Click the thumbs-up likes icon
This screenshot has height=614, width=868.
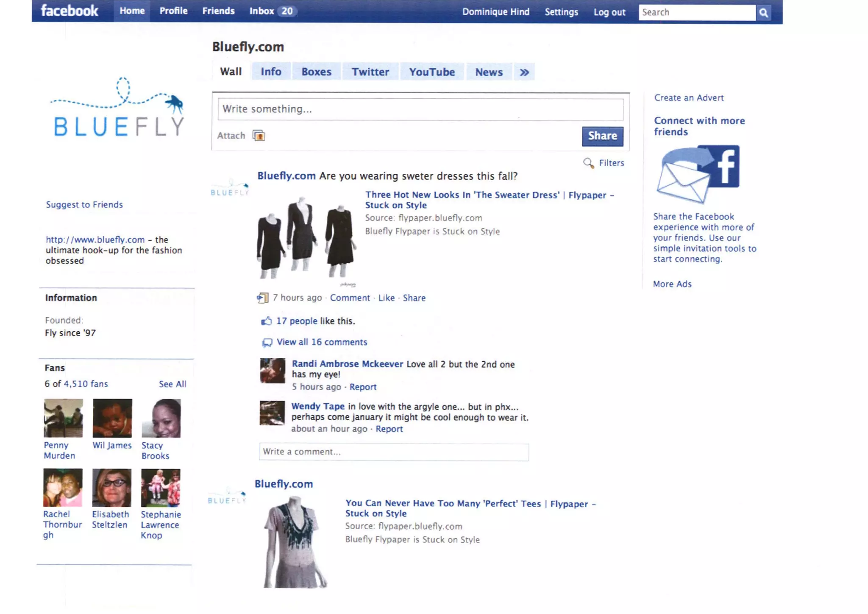coord(266,321)
